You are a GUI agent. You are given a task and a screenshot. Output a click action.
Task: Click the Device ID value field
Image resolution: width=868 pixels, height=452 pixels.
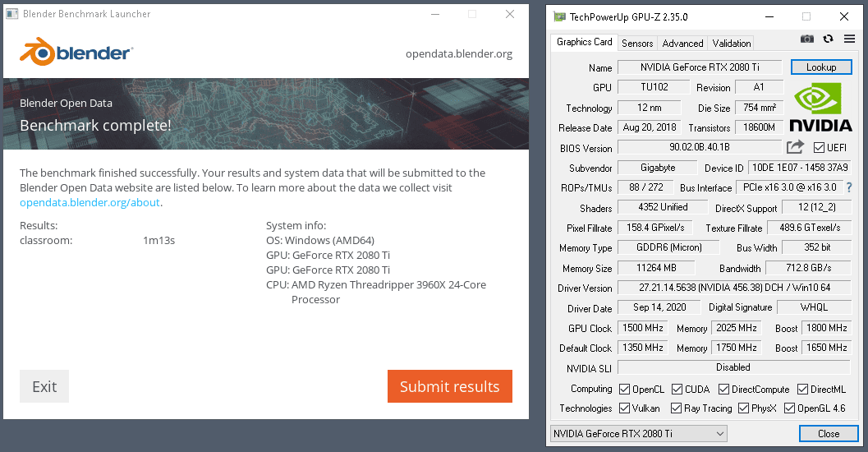tap(799, 168)
